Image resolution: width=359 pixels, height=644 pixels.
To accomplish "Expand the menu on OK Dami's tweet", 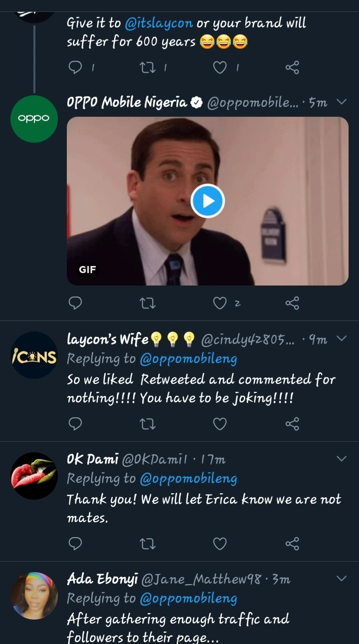I will pos(342,459).
